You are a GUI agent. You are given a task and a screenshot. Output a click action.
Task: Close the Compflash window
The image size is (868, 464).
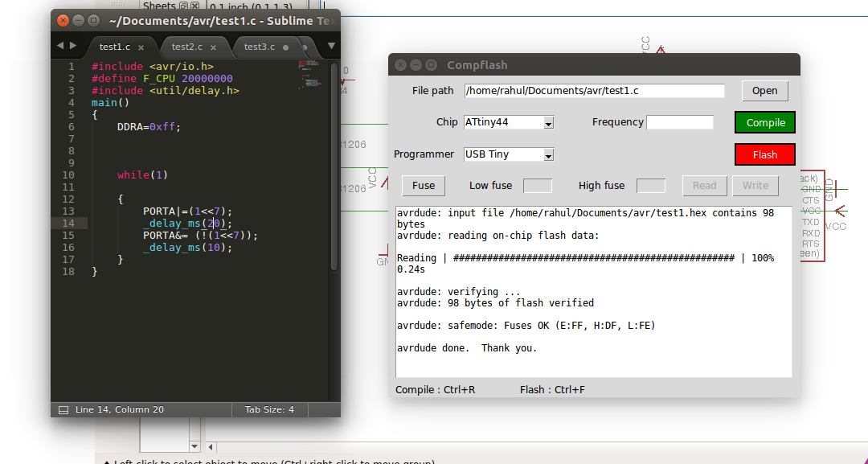click(401, 65)
